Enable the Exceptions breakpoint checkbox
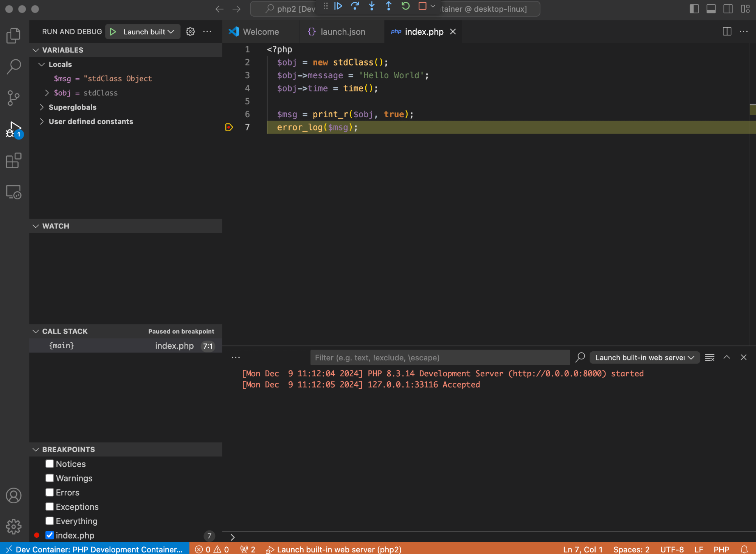 [x=50, y=506]
